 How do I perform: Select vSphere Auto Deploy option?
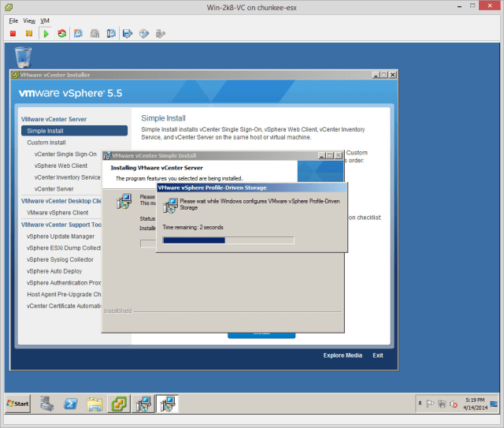pos(54,271)
